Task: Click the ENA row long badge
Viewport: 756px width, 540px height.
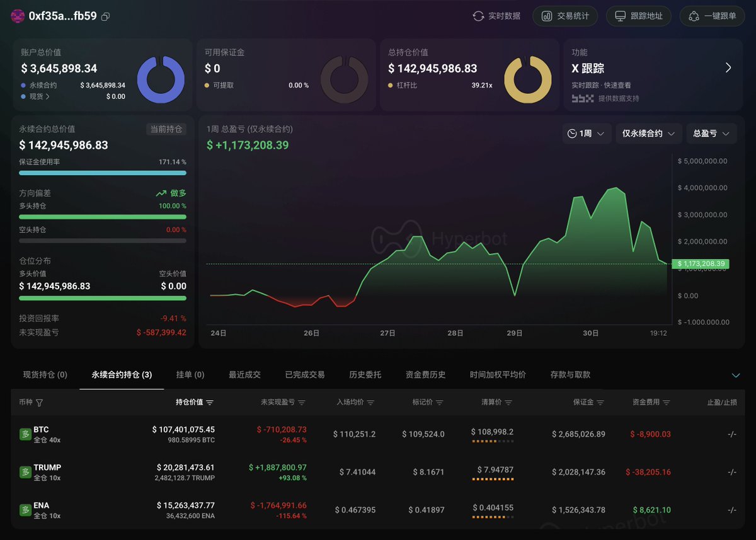Action: tap(25, 510)
